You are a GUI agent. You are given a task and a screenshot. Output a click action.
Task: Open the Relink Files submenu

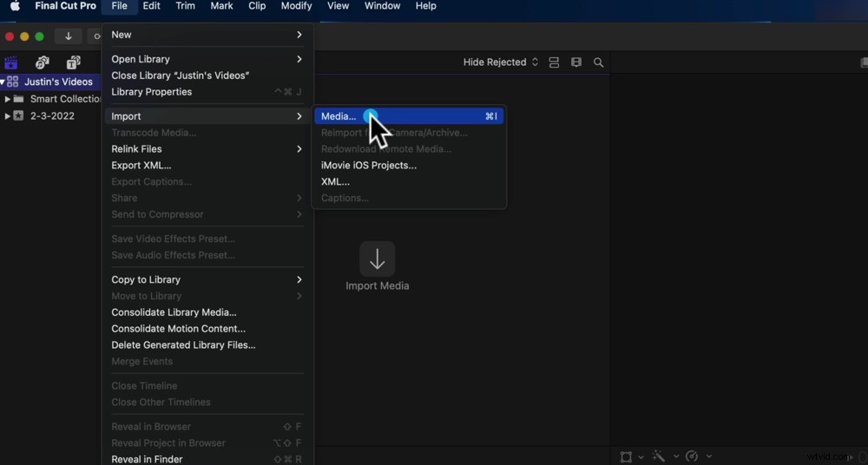coord(207,149)
